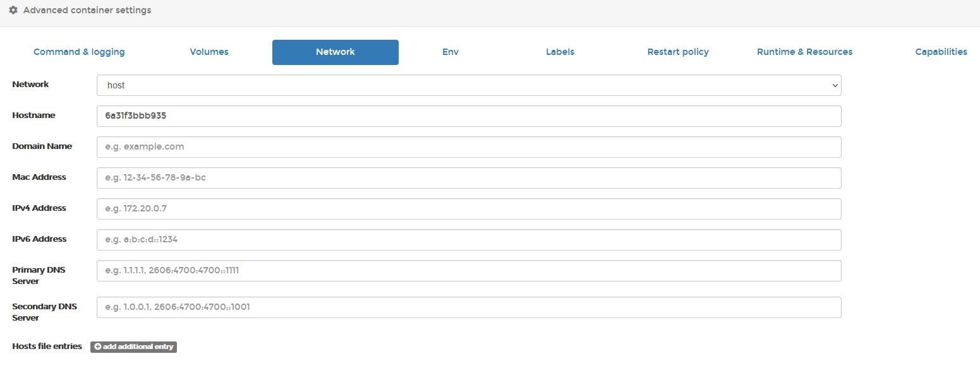This screenshot has width=980, height=373.
Task: Select the active Network tab
Action: [x=335, y=52]
